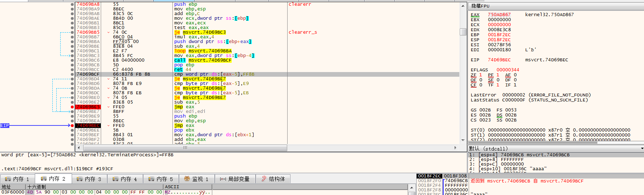644x195 pixels.
Task: Select the LastError ERROR_FILE_NOT_FOUND line
Action: [x=531, y=95]
